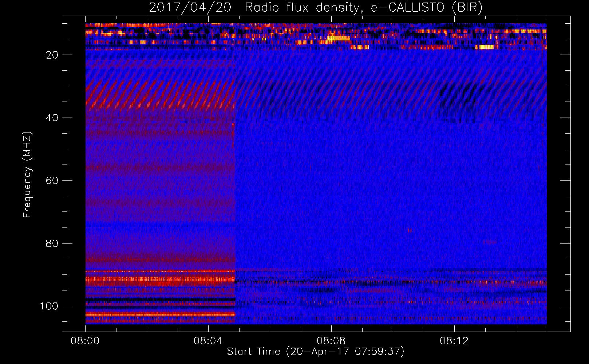
Task: Click the '100' frequency tick label
Action: pyautogui.click(x=50, y=306)
